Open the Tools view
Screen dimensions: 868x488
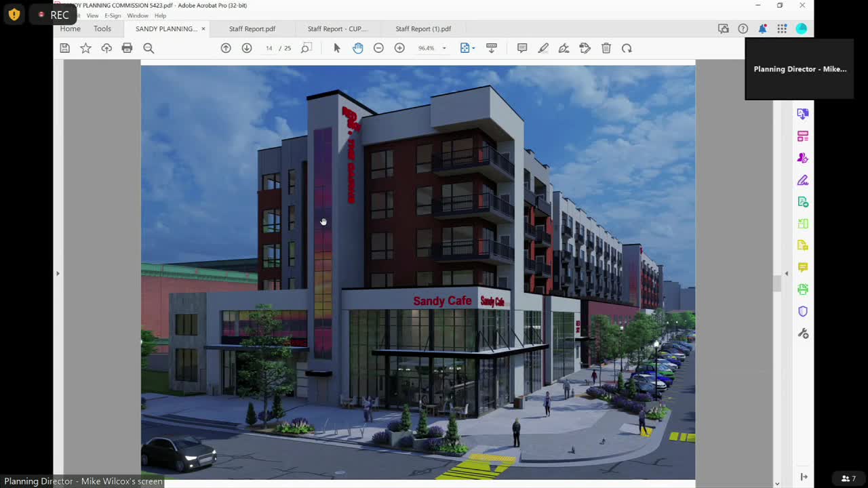click(x=102, y=29)
